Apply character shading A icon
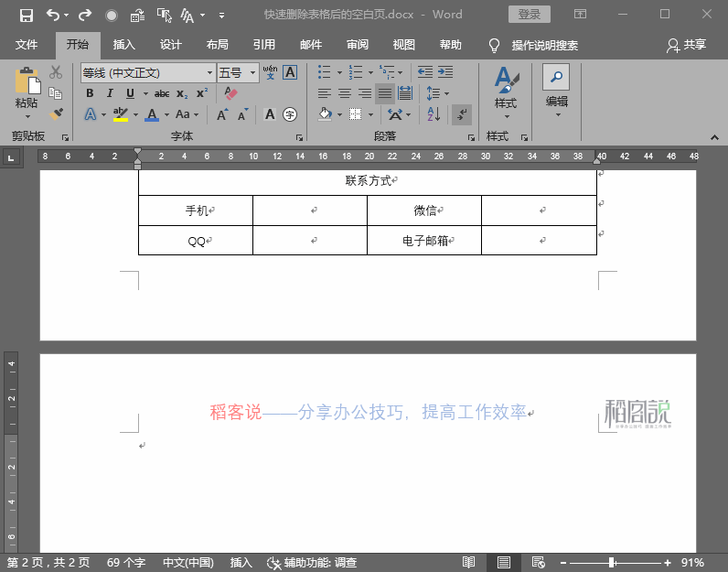The height and width of the screenshot is (572, 728). pyautogui.click(x=270, y=114)
